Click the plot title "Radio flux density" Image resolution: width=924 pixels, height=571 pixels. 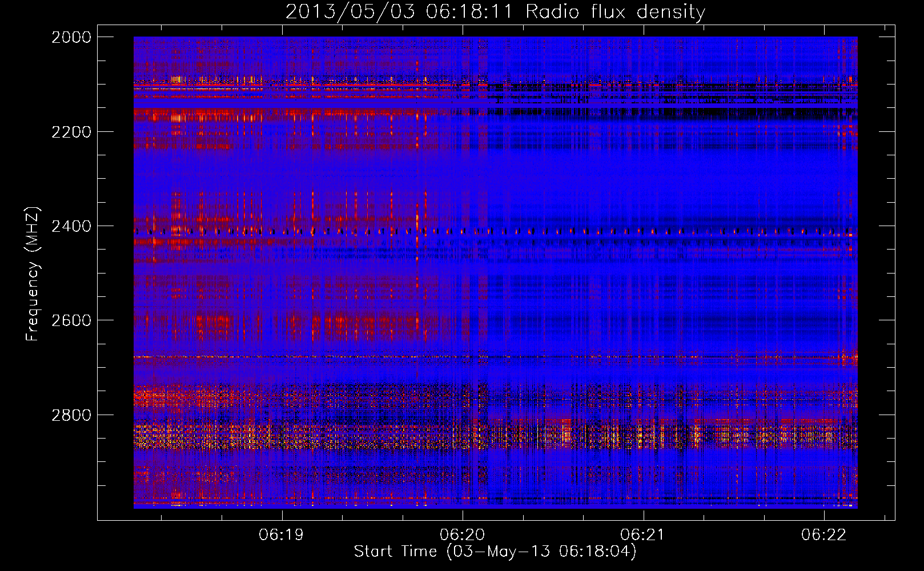point(615,12)
